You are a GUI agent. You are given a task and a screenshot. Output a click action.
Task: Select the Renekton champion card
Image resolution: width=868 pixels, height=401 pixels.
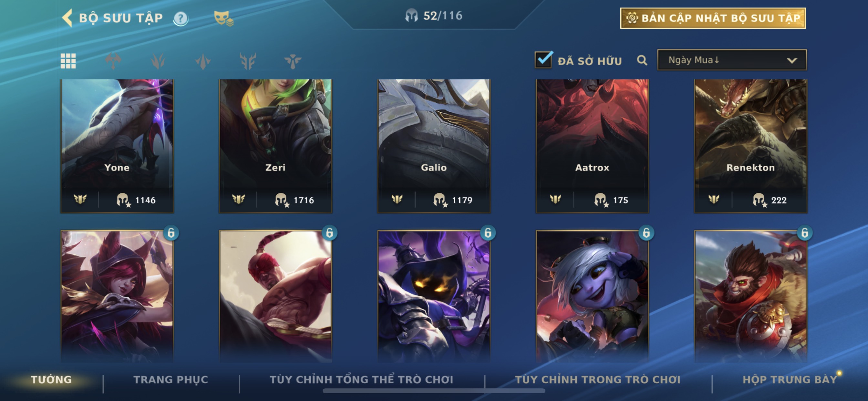(751, 146)
